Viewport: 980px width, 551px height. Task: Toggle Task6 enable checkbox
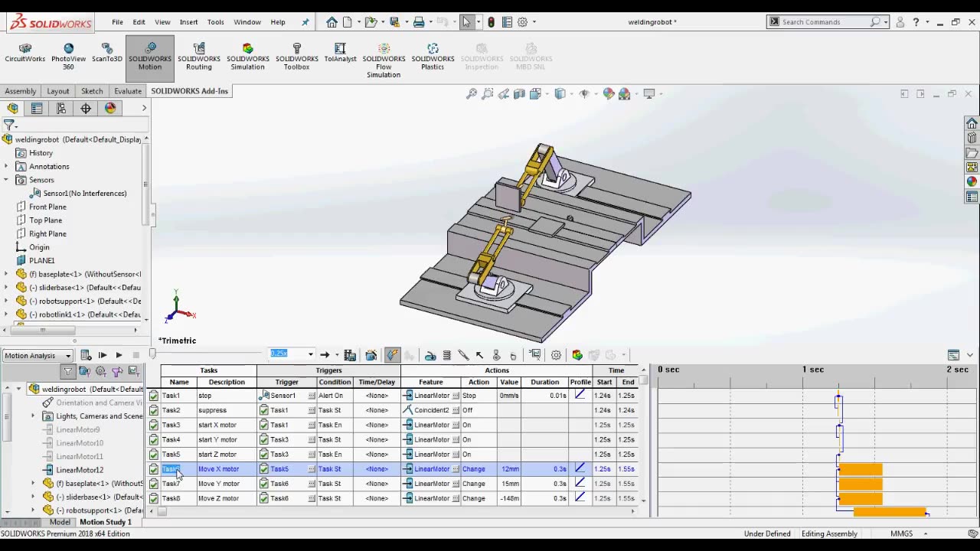pyautogui.click(x=154, y=469)
